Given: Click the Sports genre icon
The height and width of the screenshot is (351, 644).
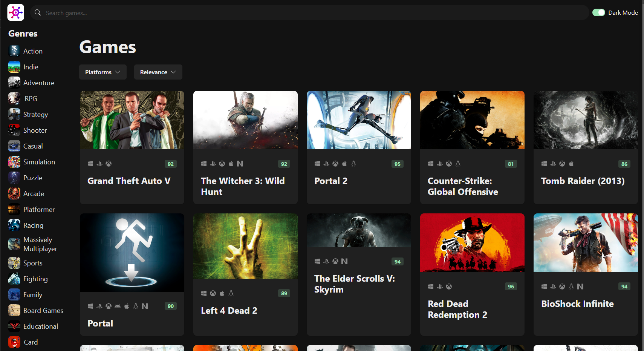Looking at the screenshot, I should pyautogui.click(x=14, y=263).
